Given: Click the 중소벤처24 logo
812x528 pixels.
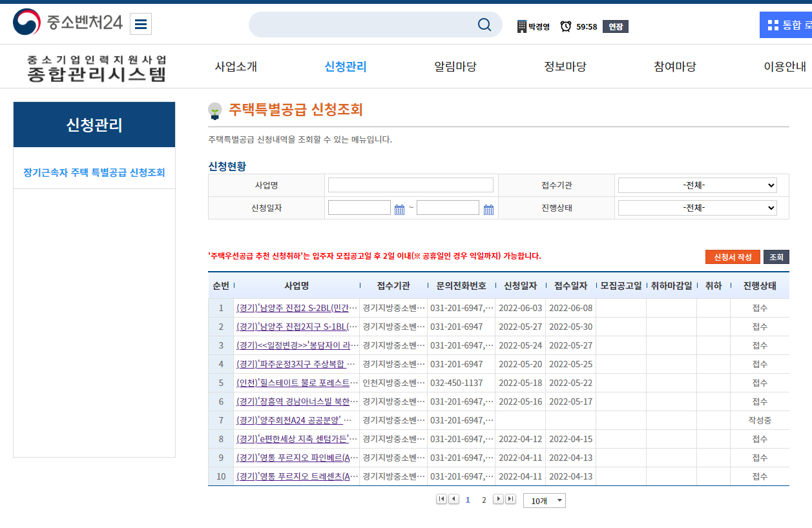Looking at the screenshot, I should point(68,23).
